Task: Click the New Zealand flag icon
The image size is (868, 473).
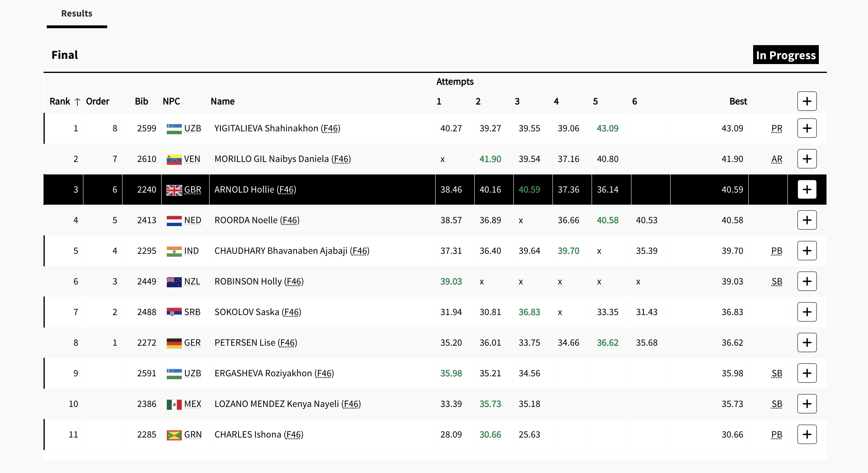Action: click(x=174, y=282)
